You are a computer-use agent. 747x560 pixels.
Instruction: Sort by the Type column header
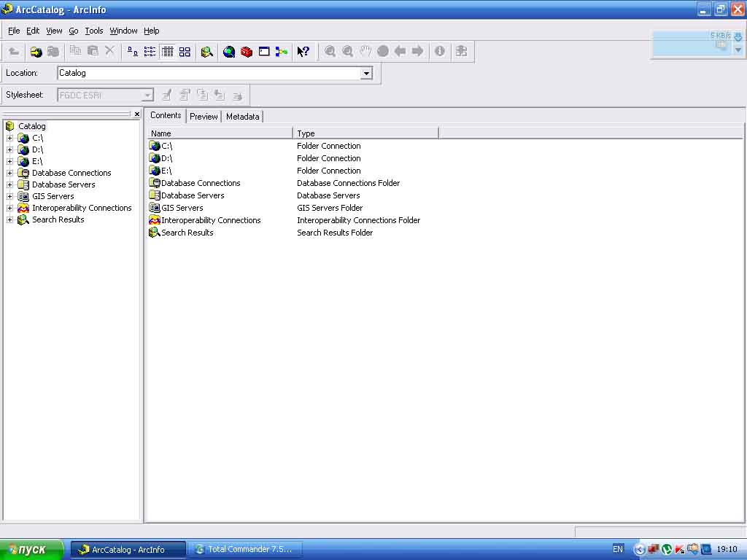(x=365, y=133)
